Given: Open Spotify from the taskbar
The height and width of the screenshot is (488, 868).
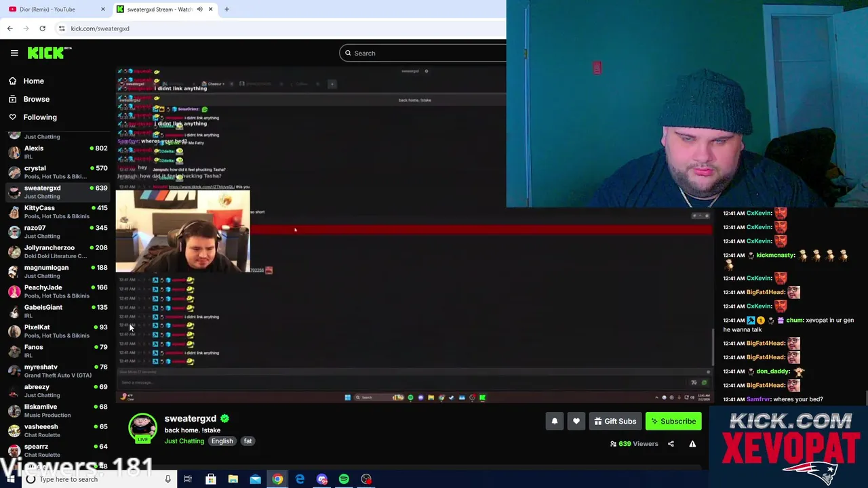Looking at the screenshot, I should click(x=344, y=479).
